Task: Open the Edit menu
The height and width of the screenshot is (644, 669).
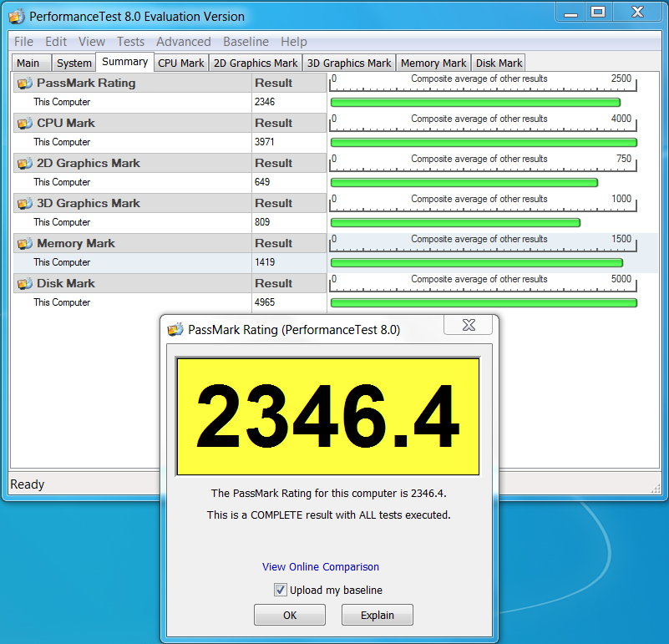Action: (x=56, y=42)
